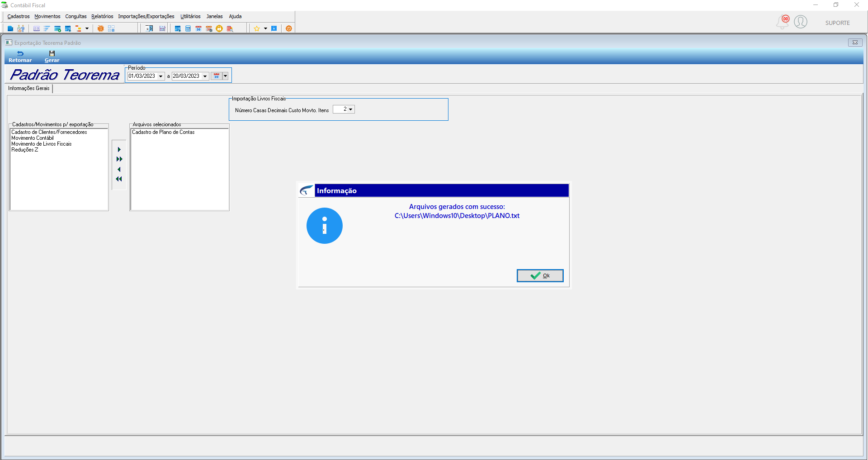Select Reduções Z list item
Screen dimensions: 868x460
[x=25, y=150]
